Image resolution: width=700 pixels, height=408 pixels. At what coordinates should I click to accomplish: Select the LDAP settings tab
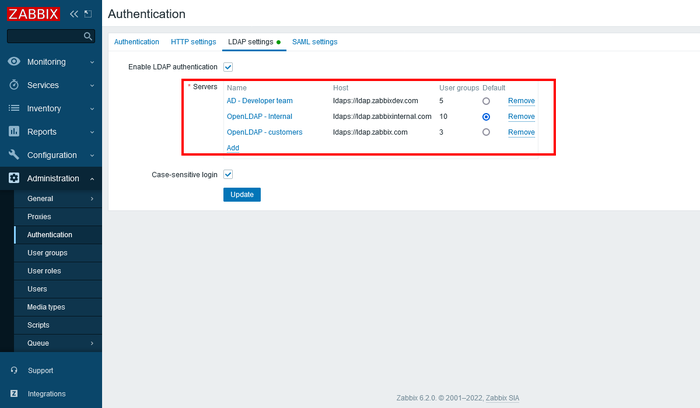[x=254, y=42]
